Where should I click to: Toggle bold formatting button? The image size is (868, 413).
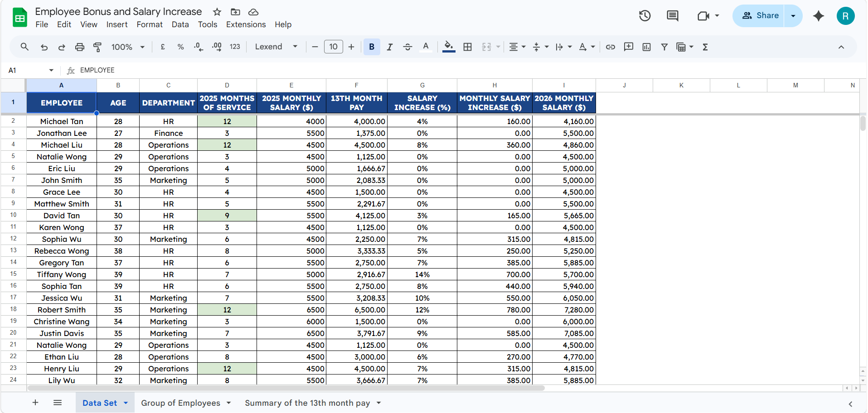372,47
